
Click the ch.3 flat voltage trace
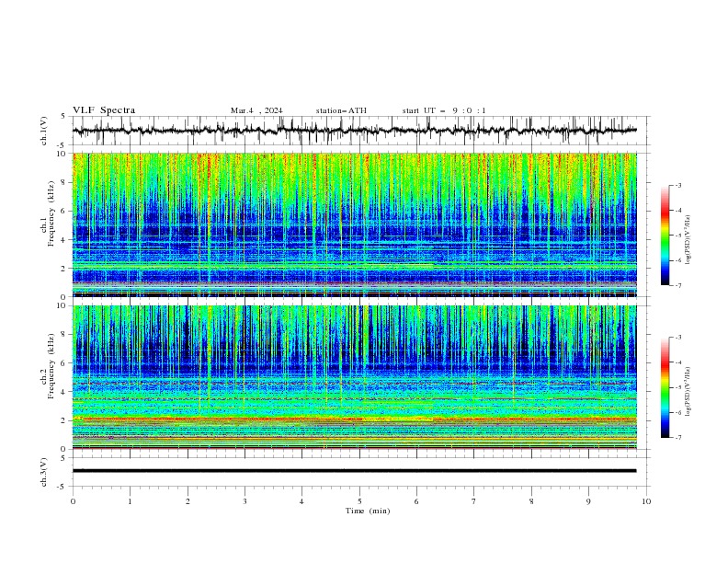(x=354, y=471)
